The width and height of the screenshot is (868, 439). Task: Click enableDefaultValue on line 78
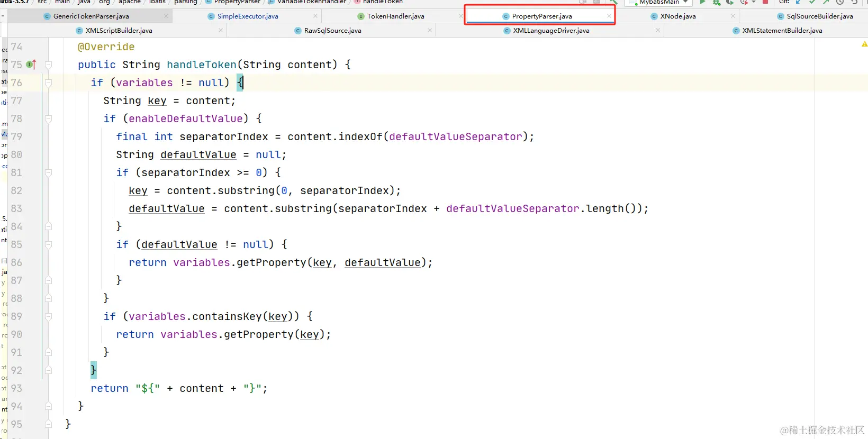[x=186, y=119]
